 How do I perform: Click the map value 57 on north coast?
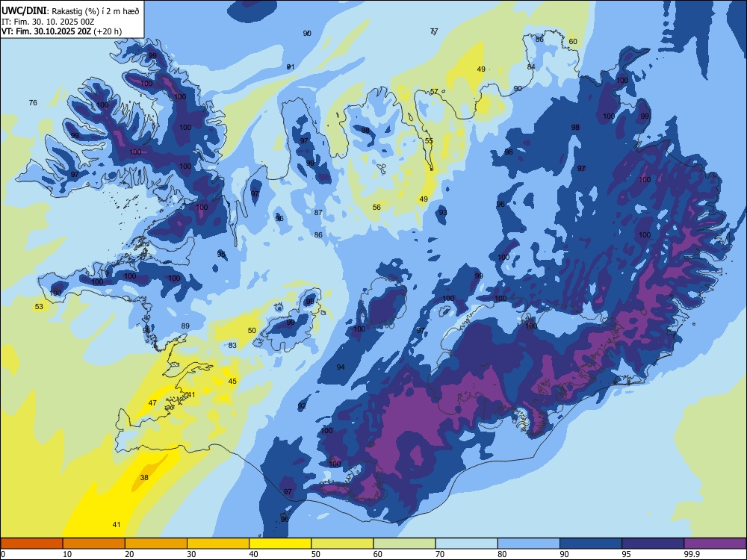pos(434,91)
